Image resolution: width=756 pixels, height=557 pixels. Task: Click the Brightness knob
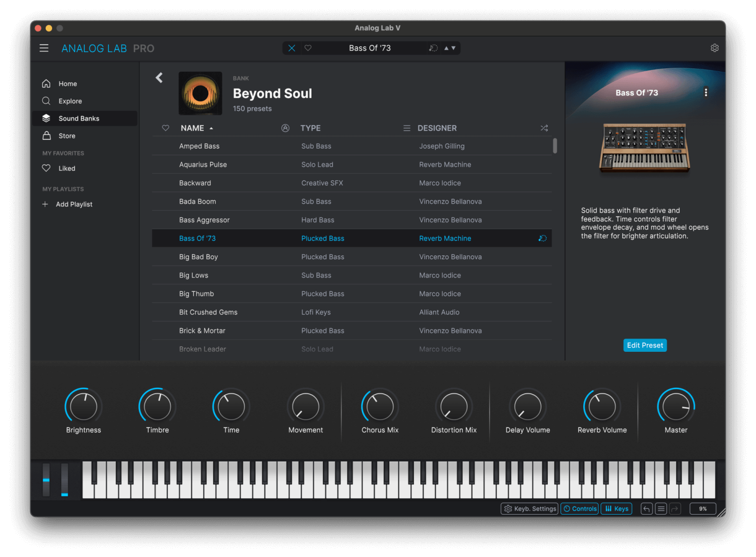click(84, 406)
